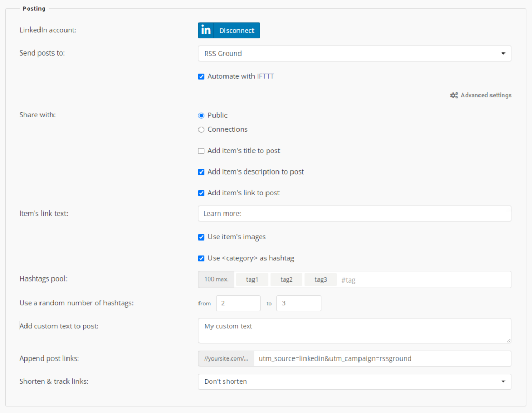Remove the tag1 hashtag chip
The image size is (532, 413).
252,279
